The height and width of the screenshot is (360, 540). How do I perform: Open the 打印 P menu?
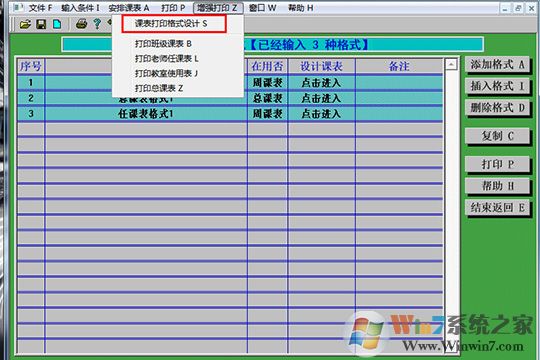(x=173, y=8)
